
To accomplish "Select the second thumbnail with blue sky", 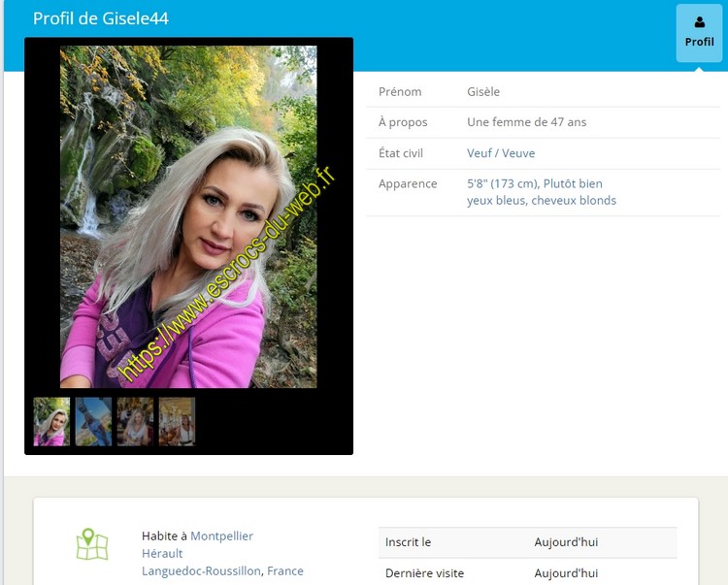I will point(93,421).
